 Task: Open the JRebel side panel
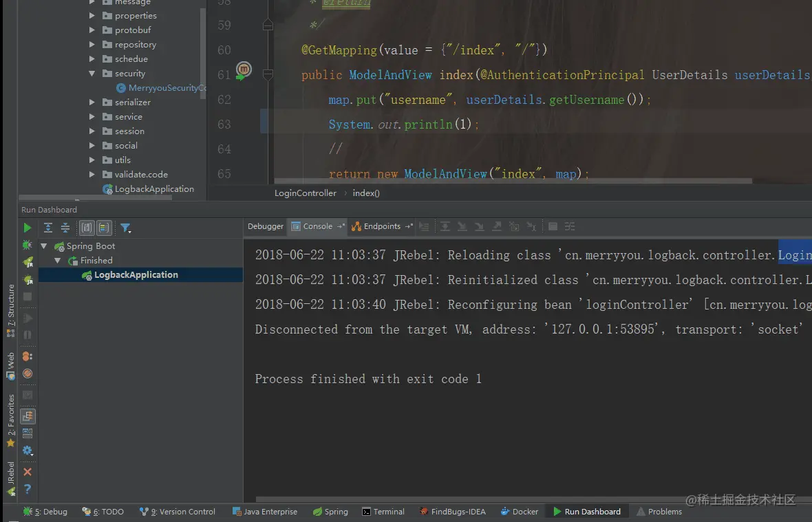coord(10,479)
